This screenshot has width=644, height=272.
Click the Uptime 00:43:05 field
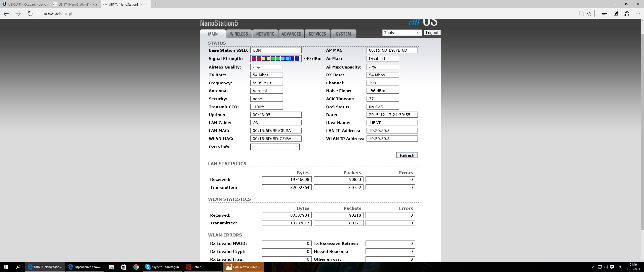276,115
